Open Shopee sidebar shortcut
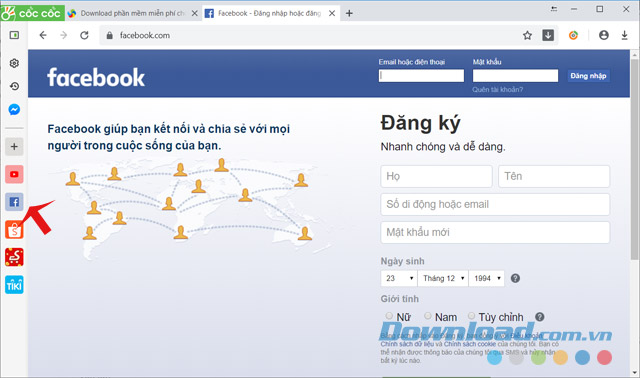 14,230
